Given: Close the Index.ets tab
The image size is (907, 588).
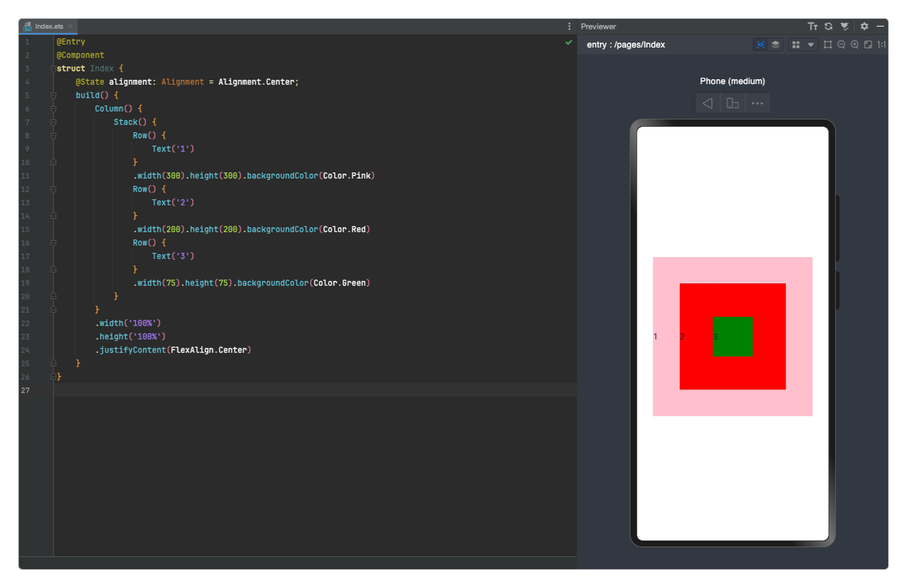Looking at the screenshot, I should point(70,26).
